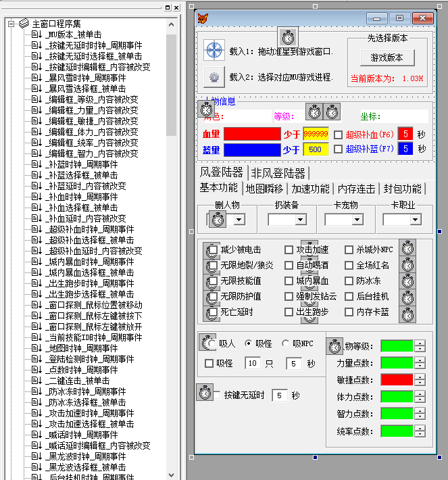Click the yellow 999999 HP threshold field

coord(316,134)
